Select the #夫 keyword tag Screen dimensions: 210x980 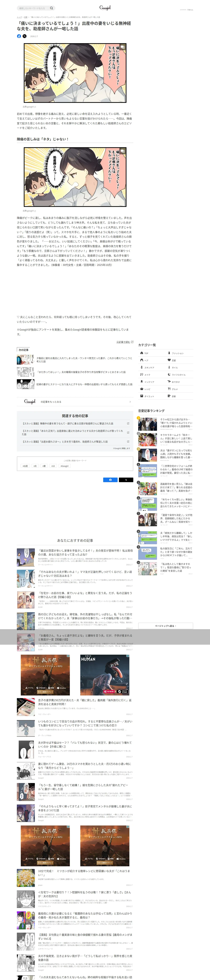tap(35, 466)
